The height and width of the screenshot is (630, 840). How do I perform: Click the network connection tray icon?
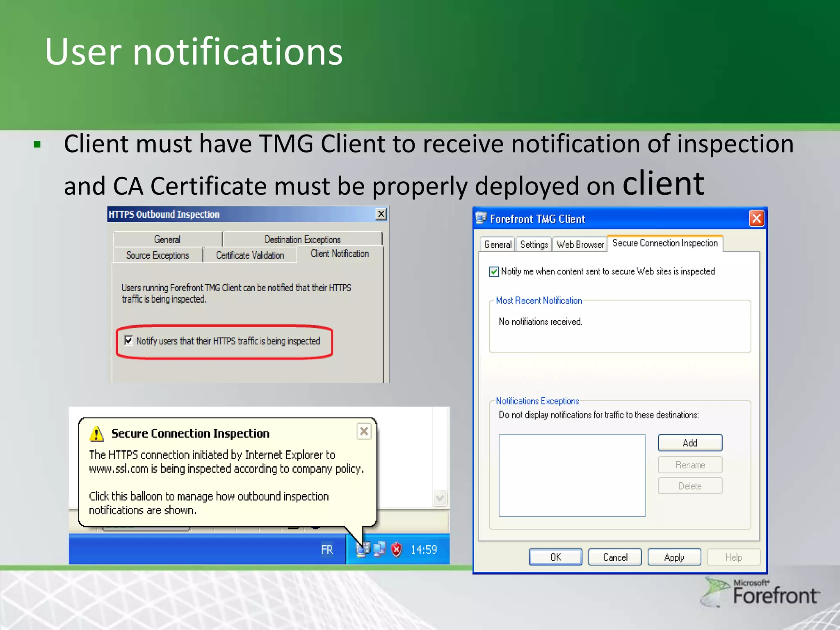click(x=379, y=549)
